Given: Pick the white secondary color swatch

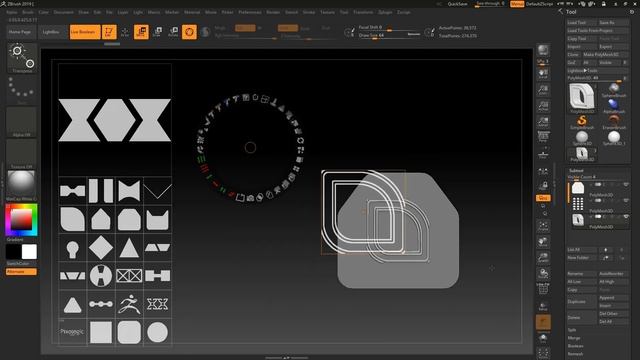Looking at the screenshot, I should click(29, 252).
